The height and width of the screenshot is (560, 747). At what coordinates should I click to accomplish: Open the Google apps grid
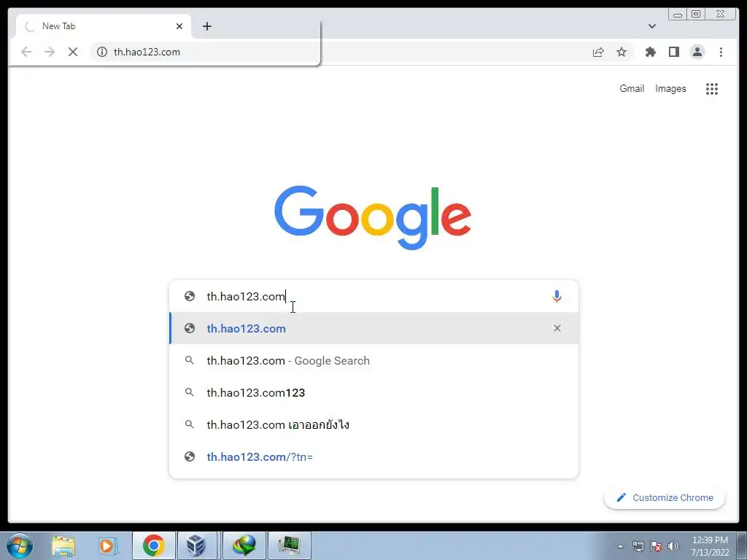coord(712,88)
